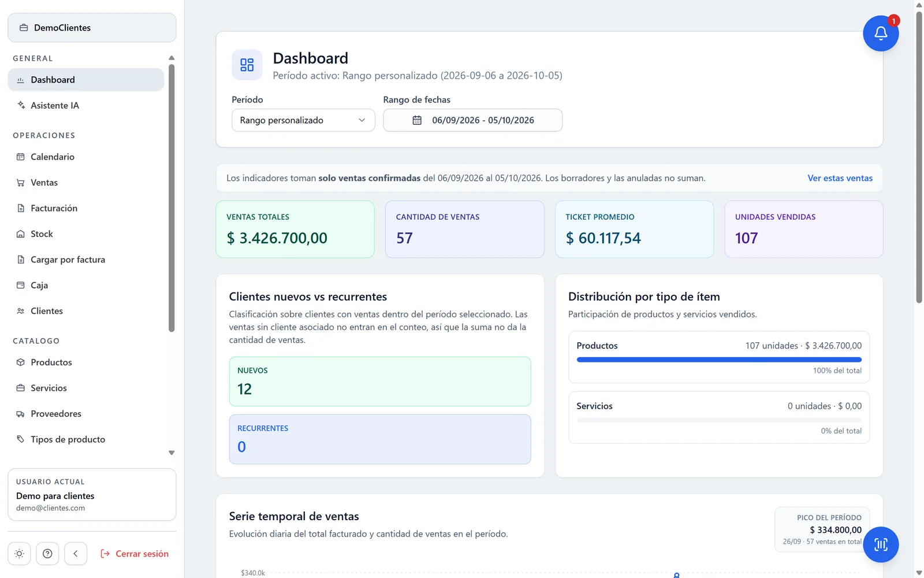Open Servicios catalog page
This screenshot has height=578, width=924.
click(x=86, y=388)
